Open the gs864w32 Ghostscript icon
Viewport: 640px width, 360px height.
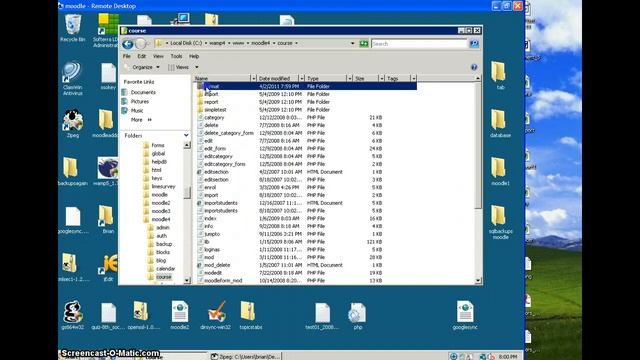(73, 315)
